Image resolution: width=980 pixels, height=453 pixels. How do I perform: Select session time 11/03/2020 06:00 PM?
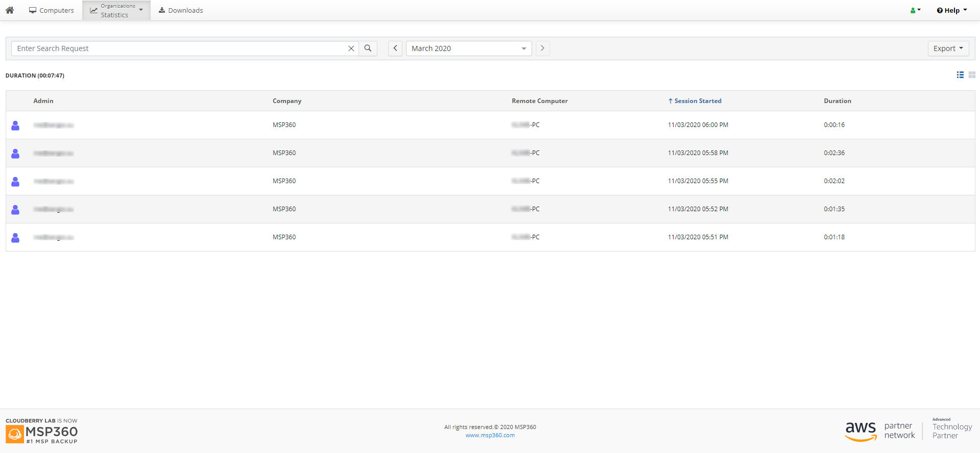click(x=698, y=125)
